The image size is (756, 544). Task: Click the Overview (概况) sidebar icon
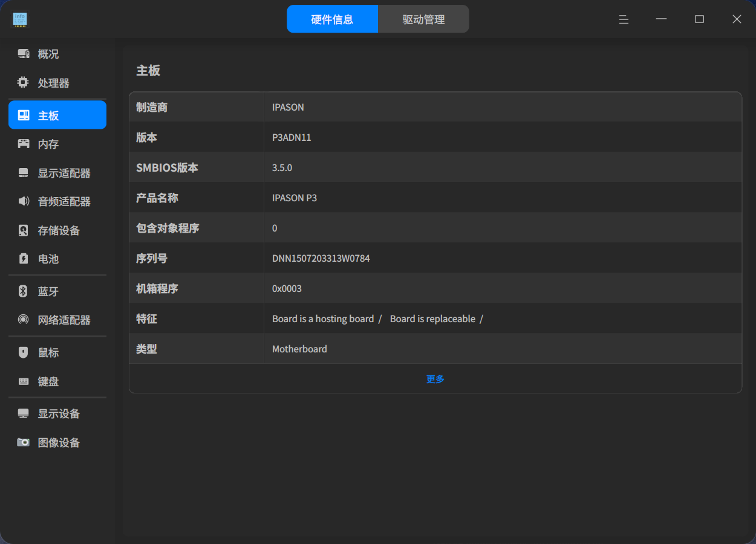(x=24, y=54)
